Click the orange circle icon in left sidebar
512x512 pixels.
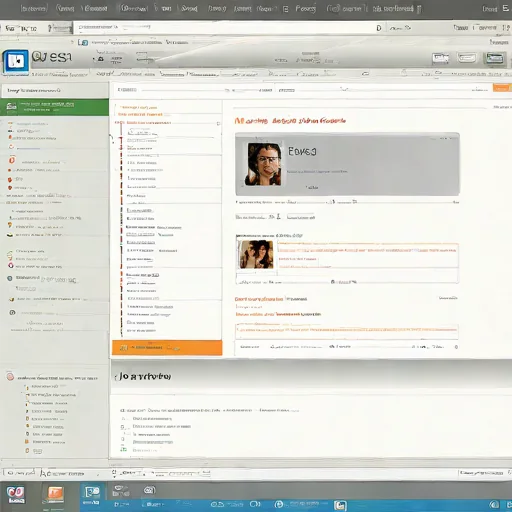click(x=12, y=160)
